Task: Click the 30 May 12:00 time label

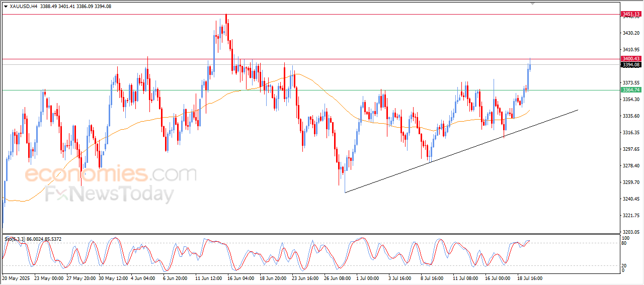Action: tap(113, 278)
